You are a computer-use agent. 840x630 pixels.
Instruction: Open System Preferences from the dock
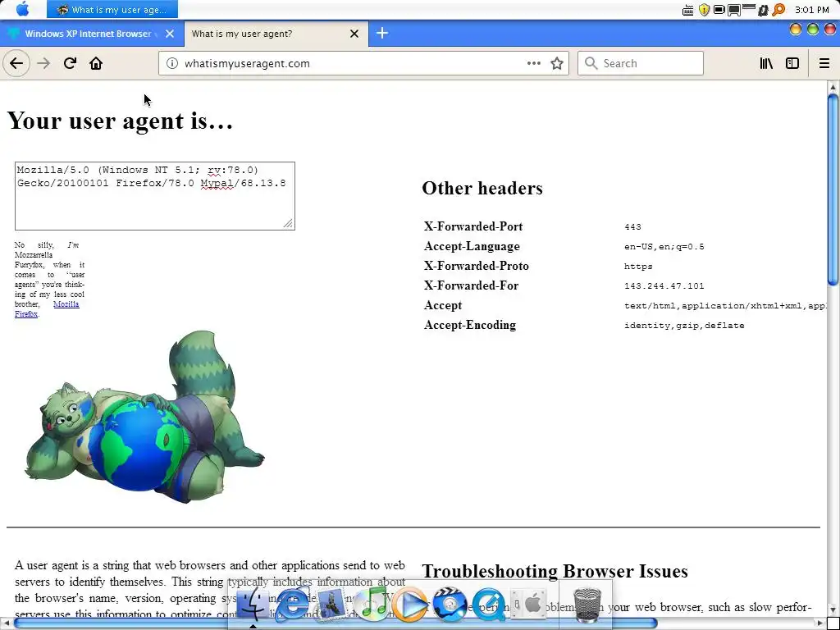pyautogui.click(x=528, y=605)
